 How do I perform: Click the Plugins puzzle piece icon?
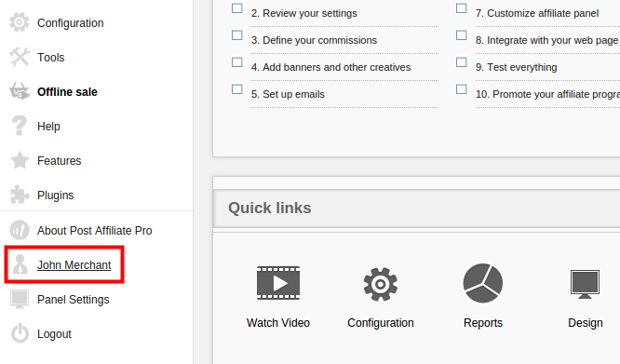tap(20, 195)
